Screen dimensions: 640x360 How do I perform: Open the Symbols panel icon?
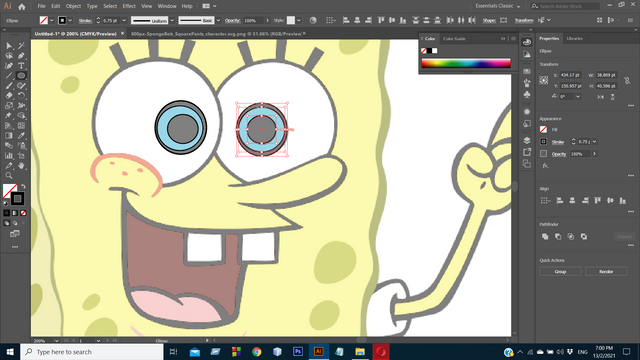click(527, 95)
